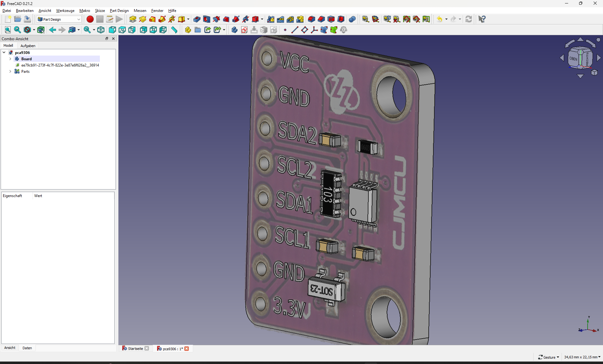Close the Combo-Ansicht panel
Viewport: 603px width, 364px height.
click(113, 39)
